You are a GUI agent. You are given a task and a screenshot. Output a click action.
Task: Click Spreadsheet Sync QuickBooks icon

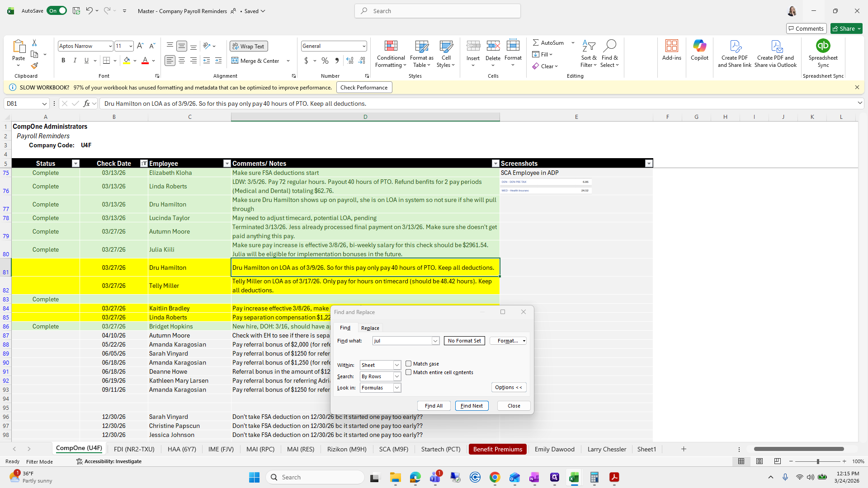(823, 46)
